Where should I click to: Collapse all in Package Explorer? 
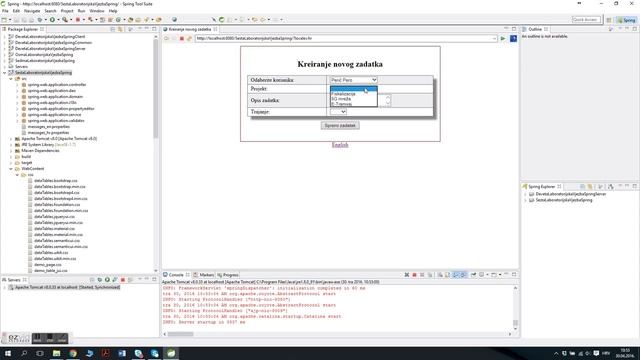pos(113,29)
